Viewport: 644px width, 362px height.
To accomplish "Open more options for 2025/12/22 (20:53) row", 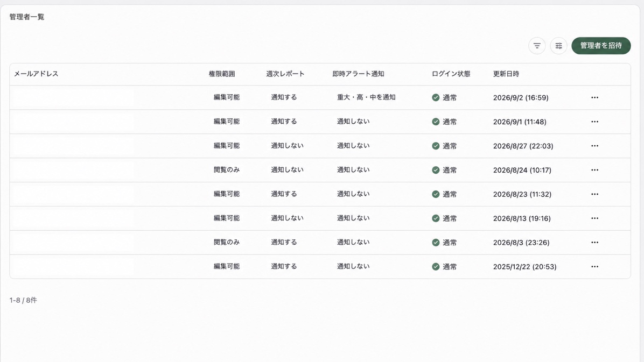I will pos(594,267).
